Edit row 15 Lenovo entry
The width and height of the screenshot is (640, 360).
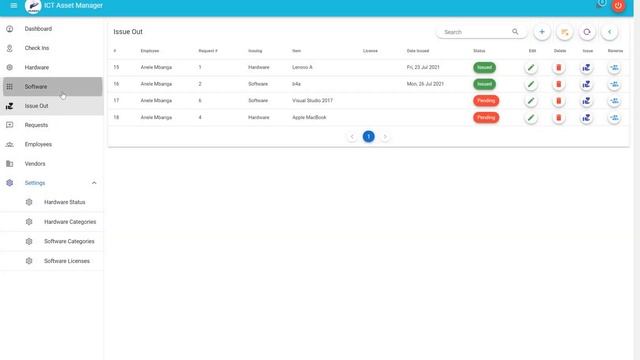531,67
